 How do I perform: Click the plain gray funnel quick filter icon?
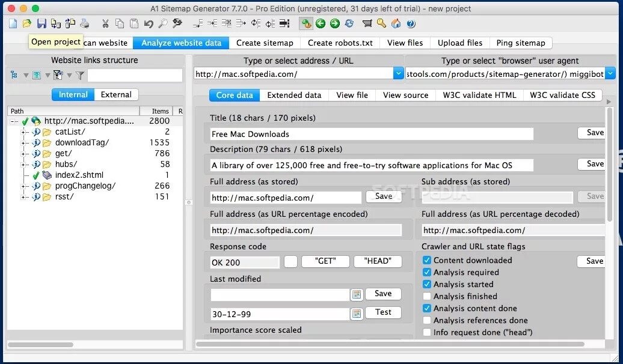pyautogui.click(x=80, y=74)
